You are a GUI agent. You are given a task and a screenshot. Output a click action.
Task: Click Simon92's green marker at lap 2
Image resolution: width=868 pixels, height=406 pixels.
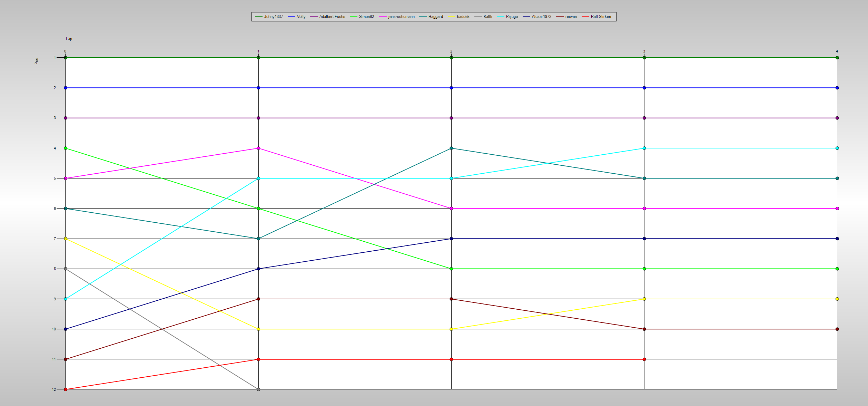(451, 269)
